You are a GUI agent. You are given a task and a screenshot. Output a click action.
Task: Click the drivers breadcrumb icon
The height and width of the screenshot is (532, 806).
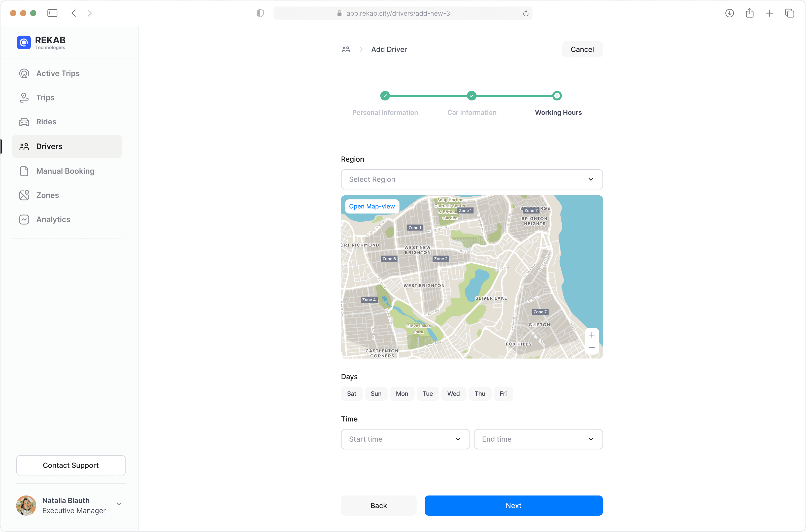click(346, 50)
